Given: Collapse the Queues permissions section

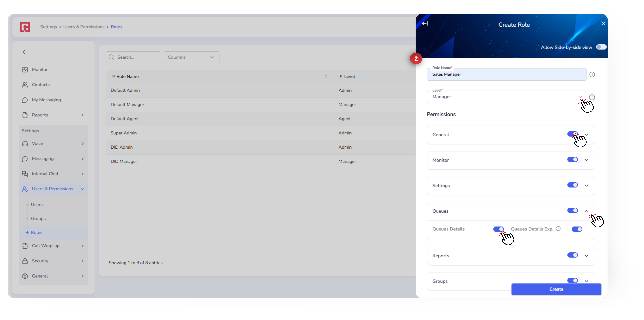Looking at the screenshot, I should point(586,211).
